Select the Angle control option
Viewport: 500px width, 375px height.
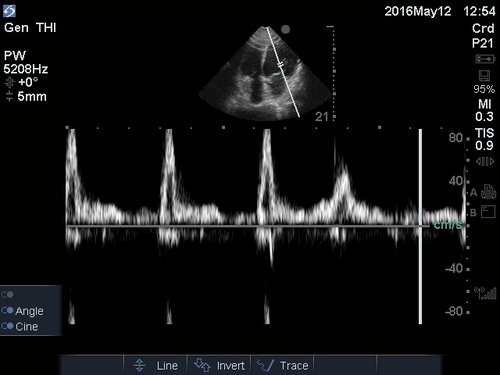(x=23, y=311)
